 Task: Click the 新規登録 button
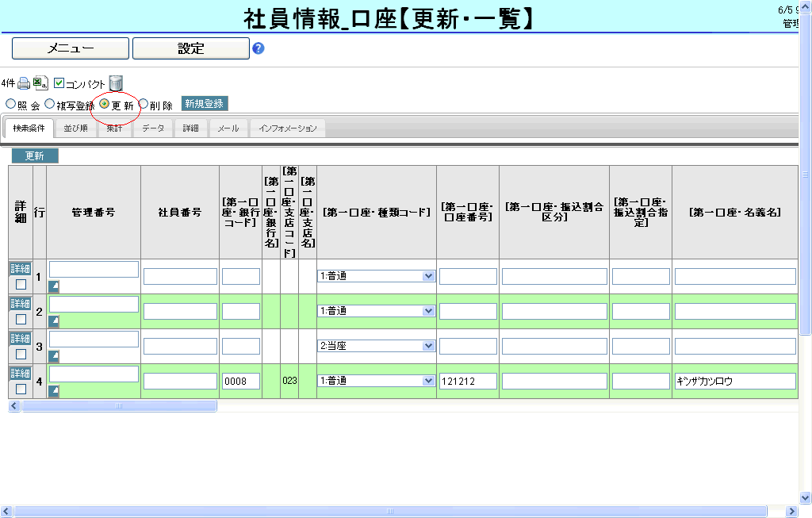(x=205, y=104)
